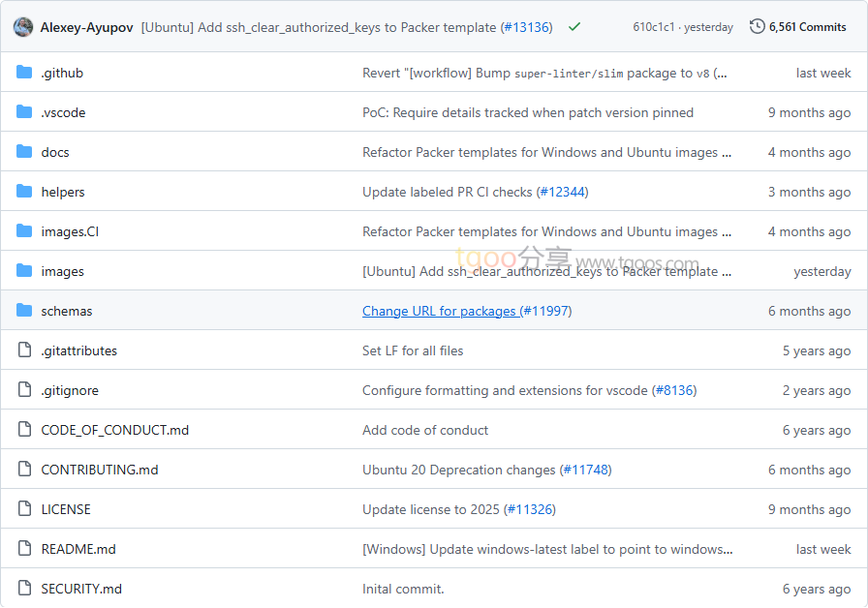
Task: Click the schemas folder icon
Action: (24, 311)
